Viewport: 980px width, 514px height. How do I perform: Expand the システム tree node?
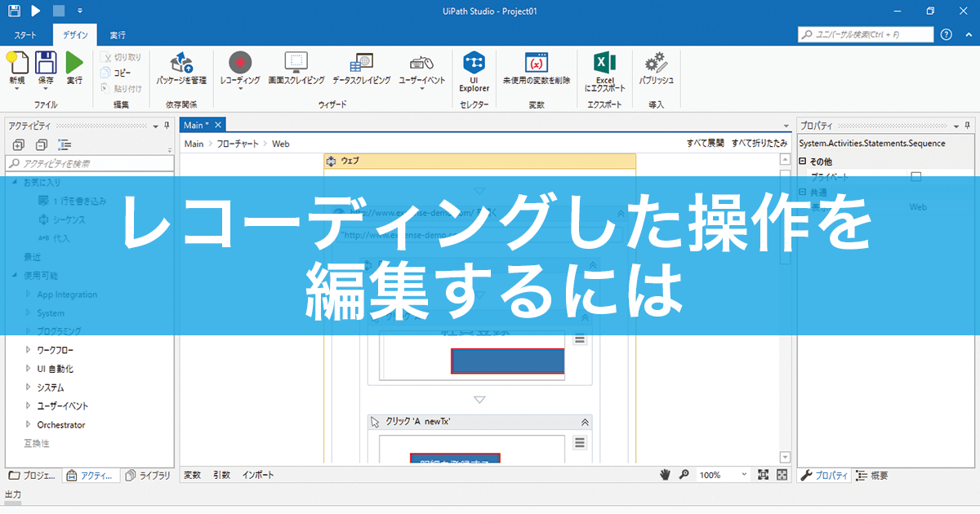coord(28,388)
